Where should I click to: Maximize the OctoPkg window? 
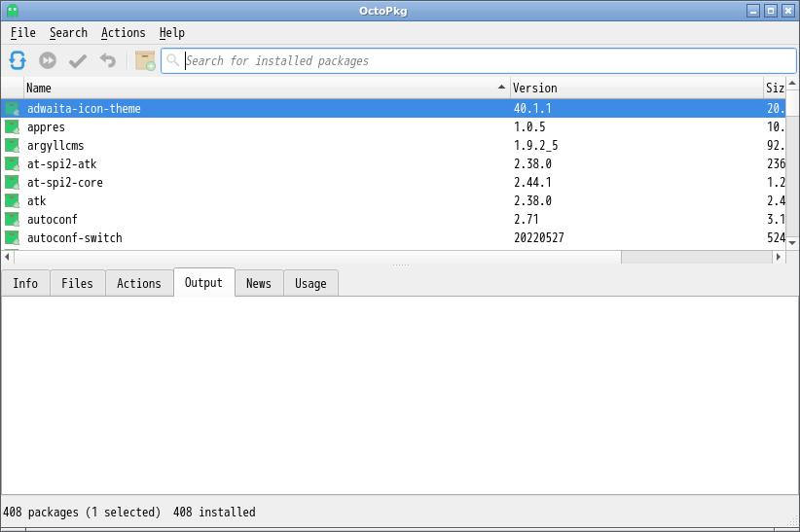click(x=771, y=11)
